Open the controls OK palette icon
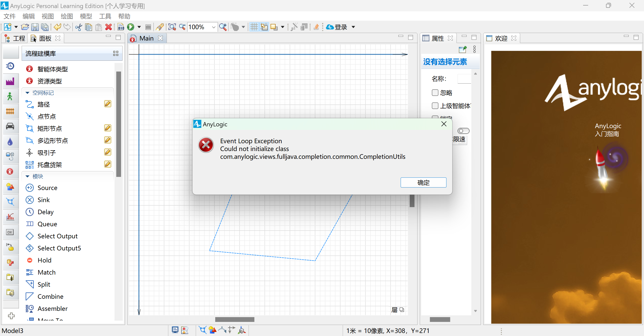This screenshot has width=644, height=336. point(10,232)
